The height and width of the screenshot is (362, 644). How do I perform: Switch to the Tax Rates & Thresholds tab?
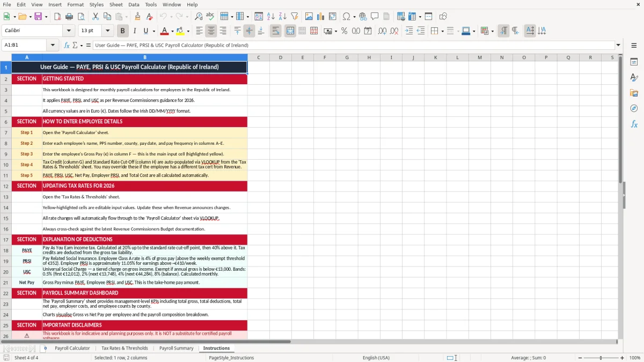pos(125,348)
